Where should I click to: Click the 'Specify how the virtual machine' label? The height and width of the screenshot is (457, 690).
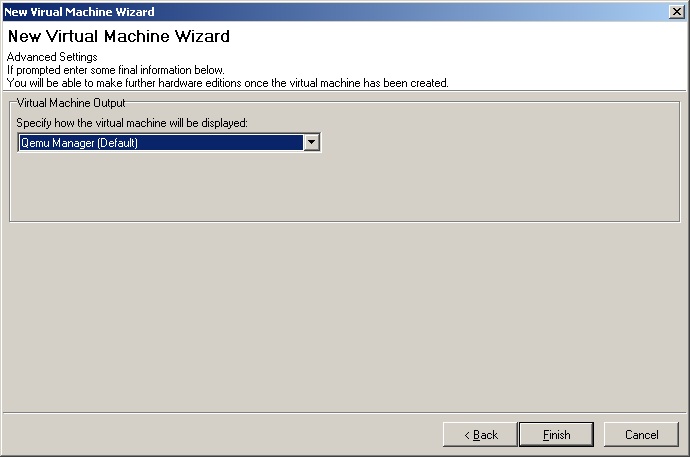[131, 122]
